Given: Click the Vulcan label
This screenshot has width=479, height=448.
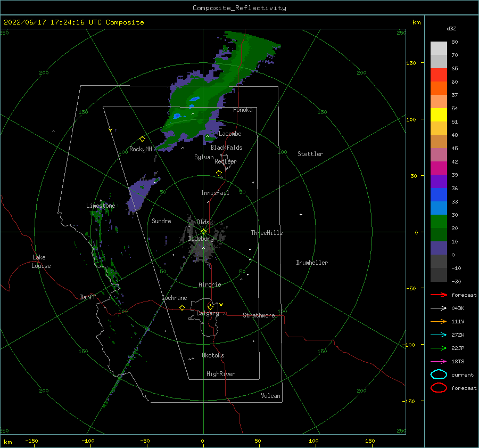Looking at the screenshot, I should click(271, 396).
